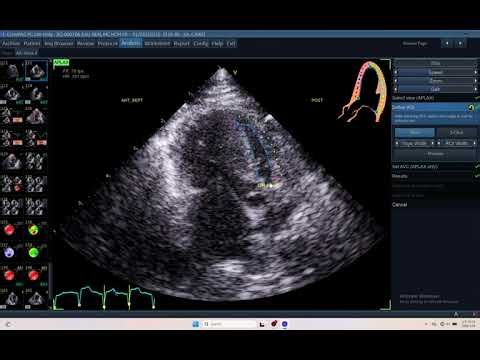The height and width of the screenshot is (360, 480).
Task: Go to previous browser page arrow
Action: [x=447, y=43]
